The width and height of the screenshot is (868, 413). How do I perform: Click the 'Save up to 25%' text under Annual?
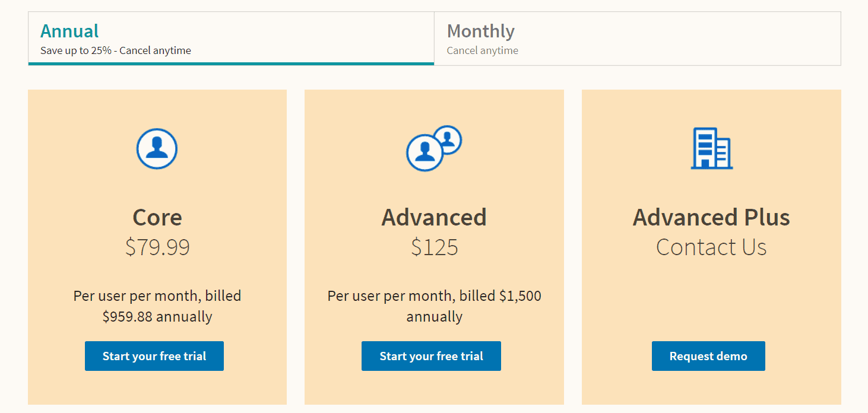pyautogui.click(x=114, y=50)
